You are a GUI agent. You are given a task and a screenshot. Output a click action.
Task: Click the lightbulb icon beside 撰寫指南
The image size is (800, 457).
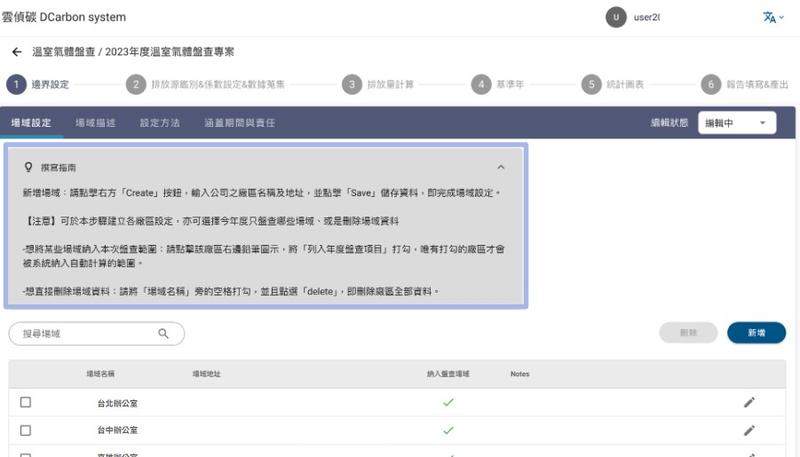click(29, 167)
